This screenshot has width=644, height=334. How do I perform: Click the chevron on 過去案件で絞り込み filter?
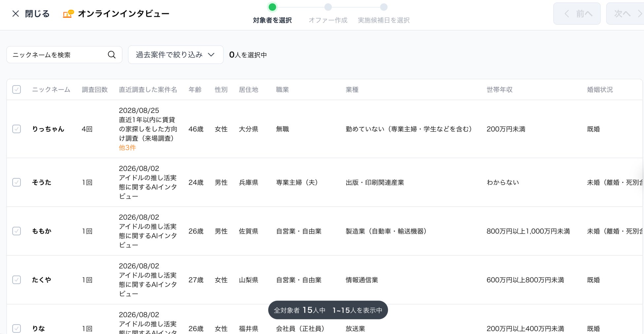pyautogui.click(x=211, y=55)
